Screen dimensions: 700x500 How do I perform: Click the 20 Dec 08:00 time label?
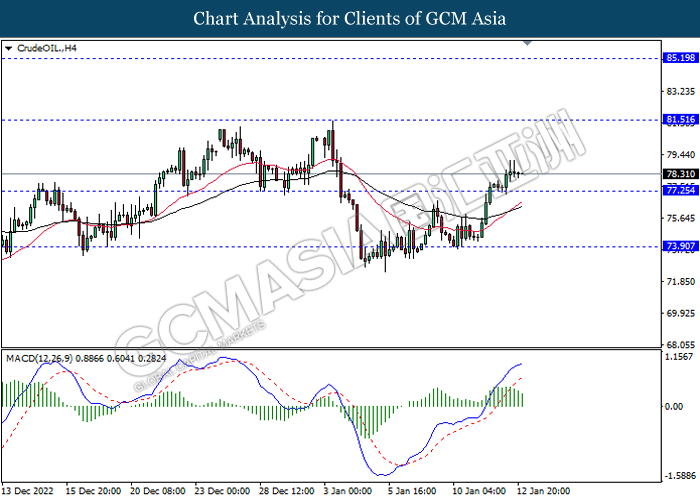tap(158, 491)
